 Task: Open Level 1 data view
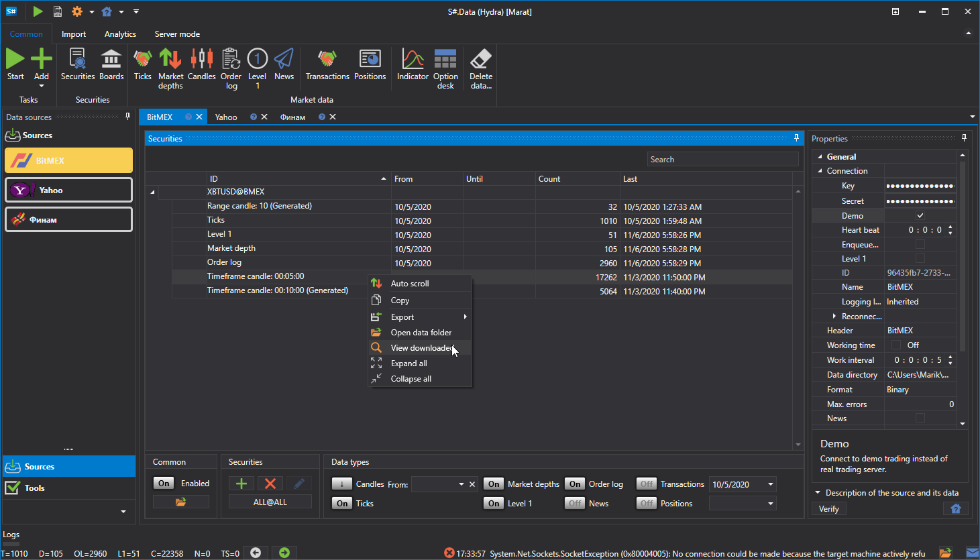tap(258, 59)
